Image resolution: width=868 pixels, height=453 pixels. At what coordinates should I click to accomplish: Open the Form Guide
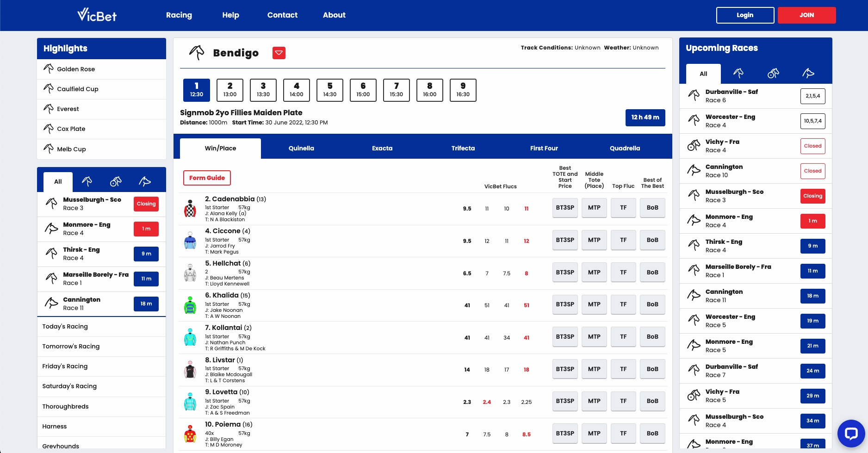point(207,178)
